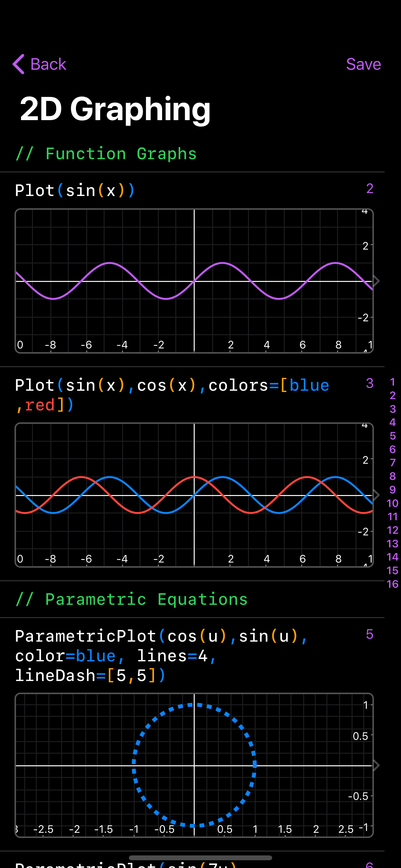
Task: Jump to line 3 in side index
Action: point(393,409)
